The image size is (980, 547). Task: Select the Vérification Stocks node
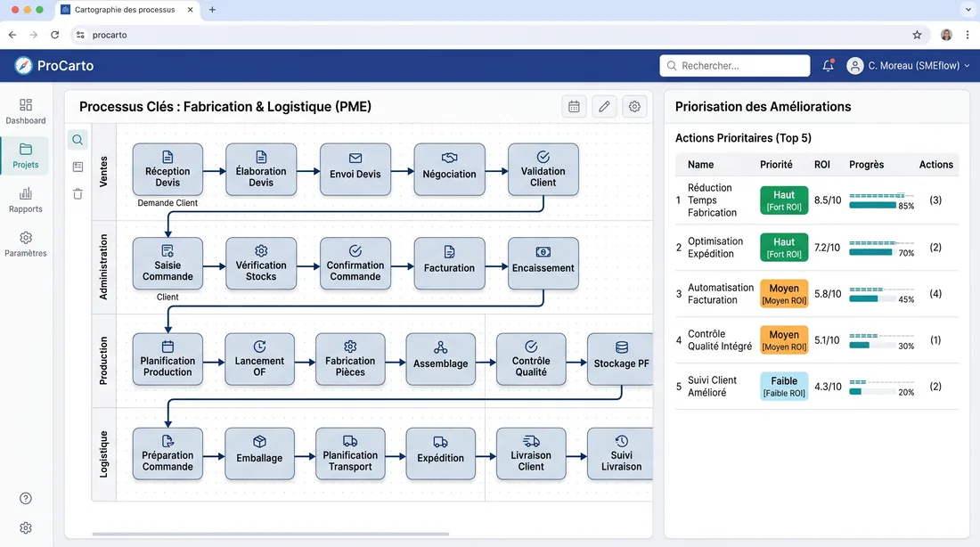[261, 264]
